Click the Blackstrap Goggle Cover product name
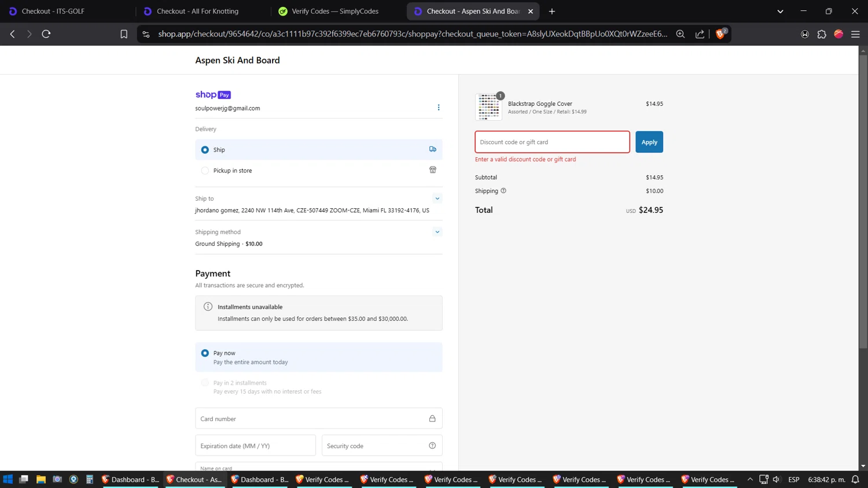The height and width of the screenshot is (488, 868). [540, 104]
